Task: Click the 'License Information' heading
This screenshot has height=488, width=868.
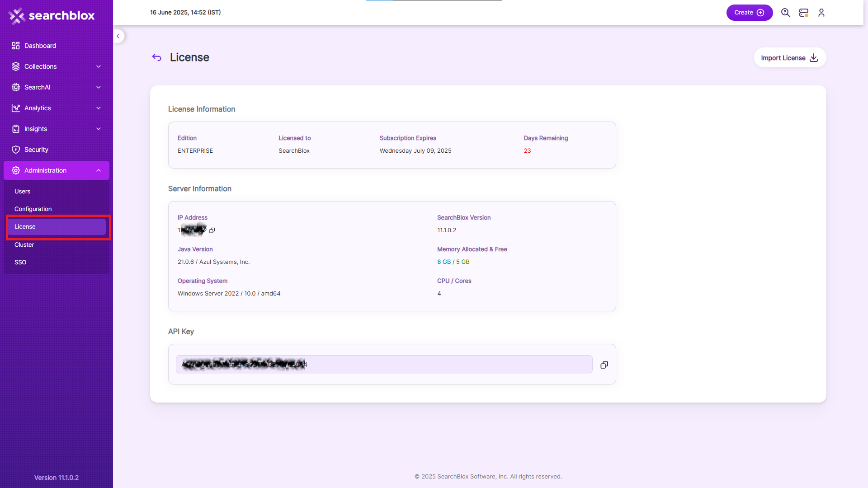Action: click(x=202, y=109)
